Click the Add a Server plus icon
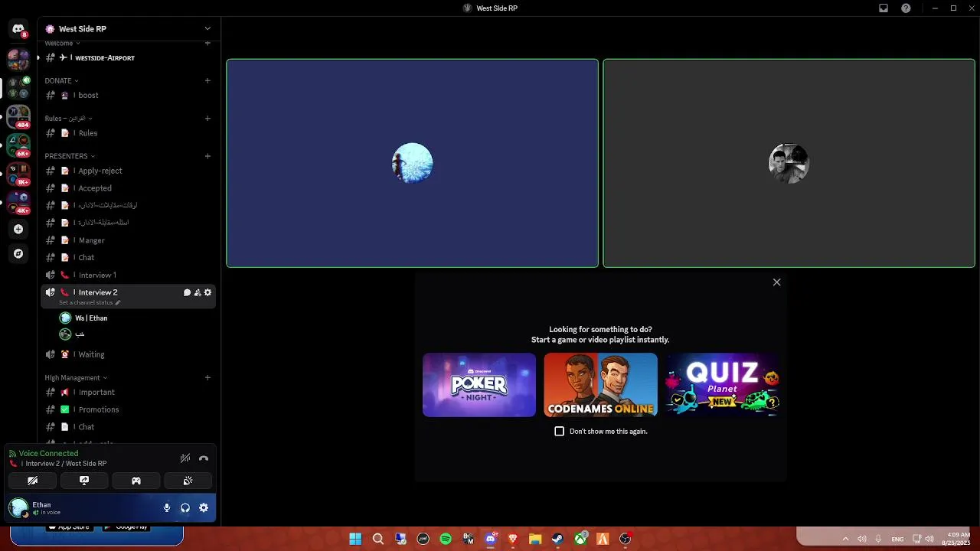 tap(18, 229)
